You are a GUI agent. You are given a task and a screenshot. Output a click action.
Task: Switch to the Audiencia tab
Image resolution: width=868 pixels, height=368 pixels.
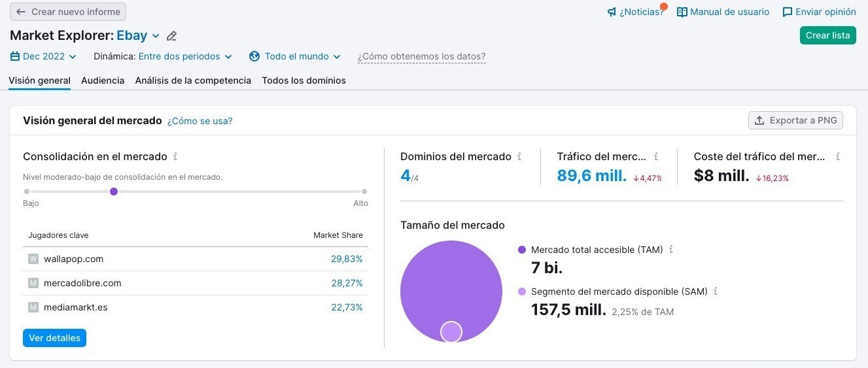[103, 80]
